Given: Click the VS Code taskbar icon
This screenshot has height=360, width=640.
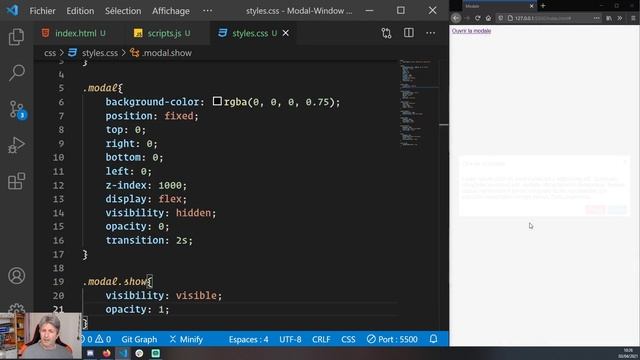Looking at the screenshot, I should 123,353.
